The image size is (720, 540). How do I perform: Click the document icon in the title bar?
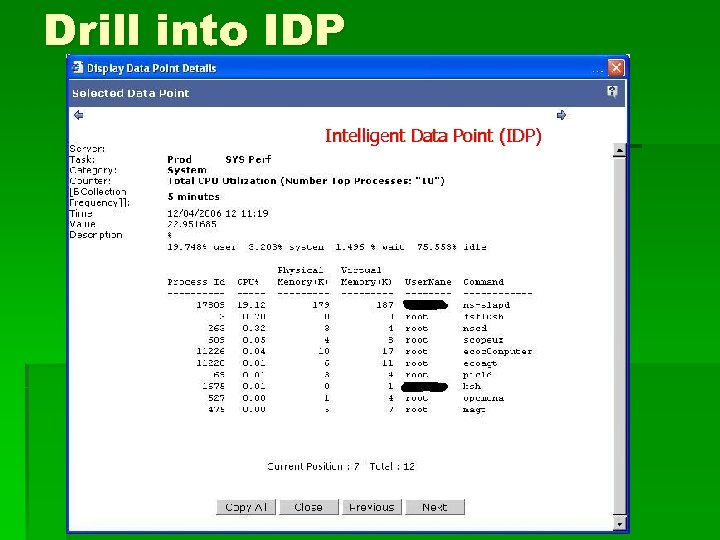point(78,68)
